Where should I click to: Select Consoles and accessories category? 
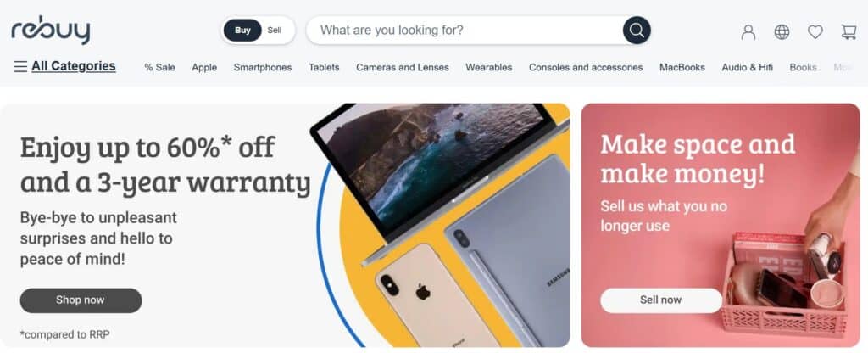click(586, 68)
